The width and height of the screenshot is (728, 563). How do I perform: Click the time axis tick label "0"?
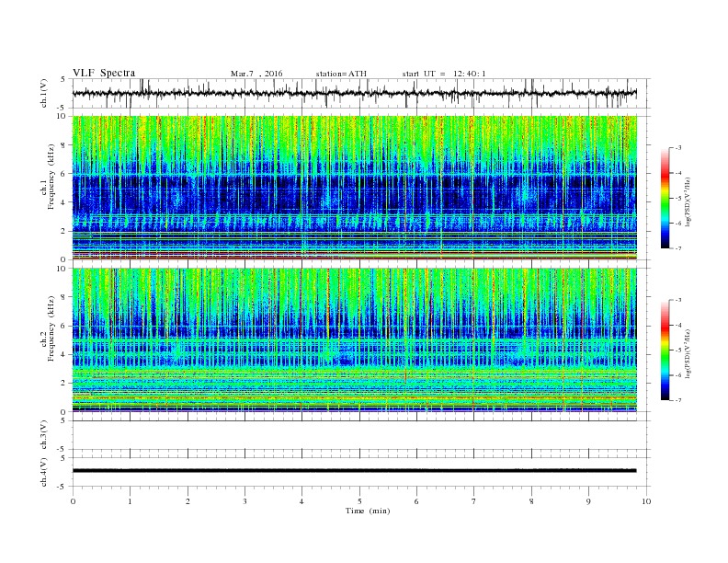pyautogui.click(x=73, y=501)
